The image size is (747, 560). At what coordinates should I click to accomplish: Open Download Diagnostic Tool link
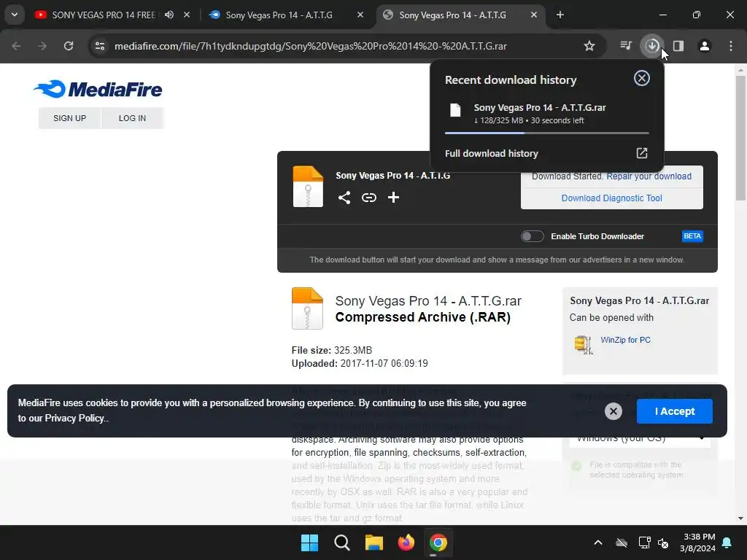coord(612,198)
